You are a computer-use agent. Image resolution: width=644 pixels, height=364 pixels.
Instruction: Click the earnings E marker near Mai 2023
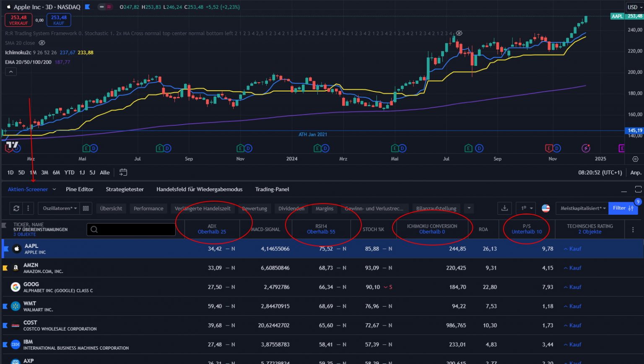click(x=86, y=148)
